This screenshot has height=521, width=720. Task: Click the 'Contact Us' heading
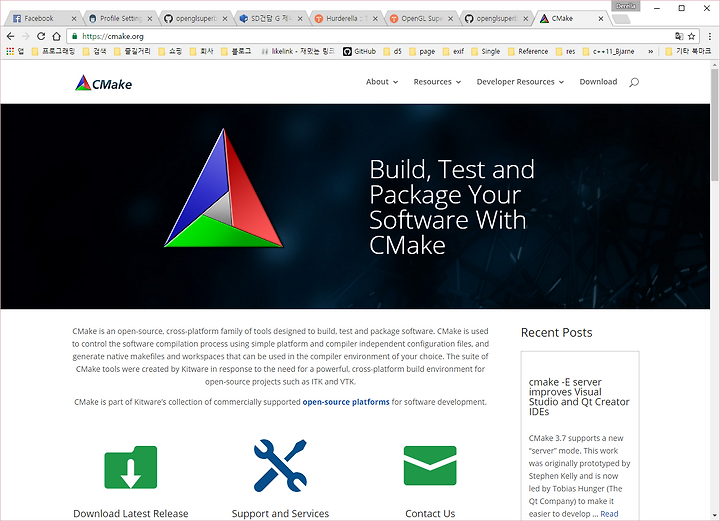point(430,513)
